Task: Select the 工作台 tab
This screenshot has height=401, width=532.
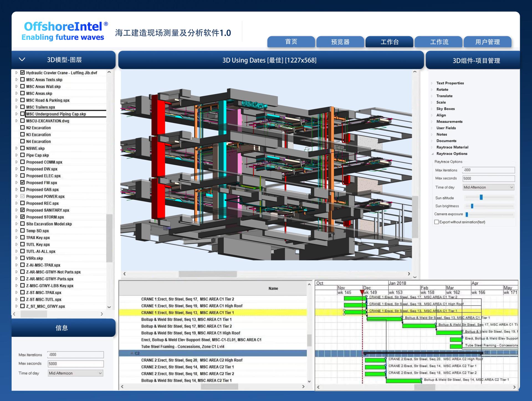Action: [x=389, y=42]
